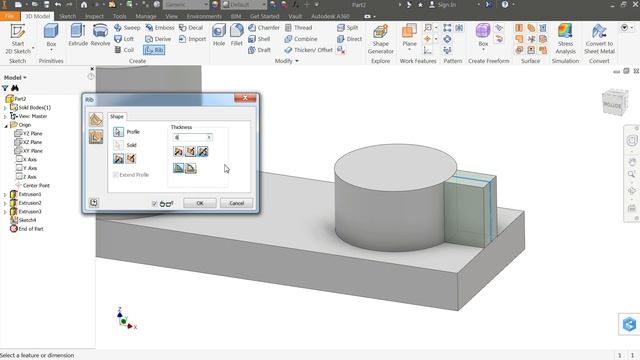The height and width of the screenshot is (360, 640).
Task: Select the Rib tool in ribbon
Action: (154, 50)
